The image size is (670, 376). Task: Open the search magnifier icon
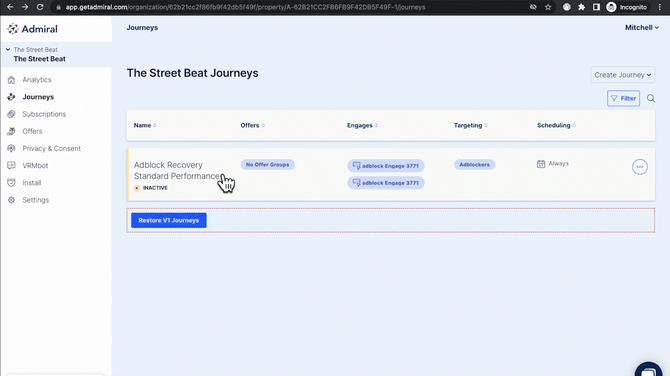click(x=651, y=99)
